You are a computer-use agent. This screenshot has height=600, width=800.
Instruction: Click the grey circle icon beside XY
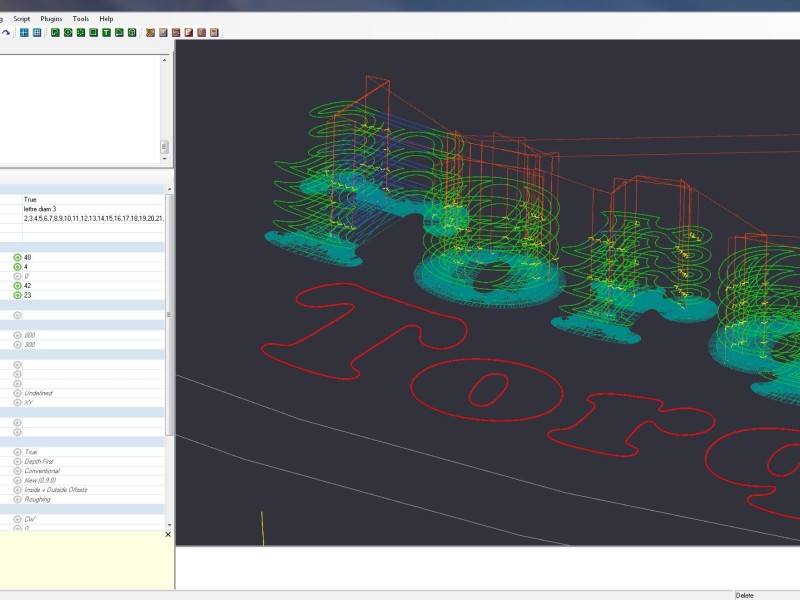tap(17, 403)
